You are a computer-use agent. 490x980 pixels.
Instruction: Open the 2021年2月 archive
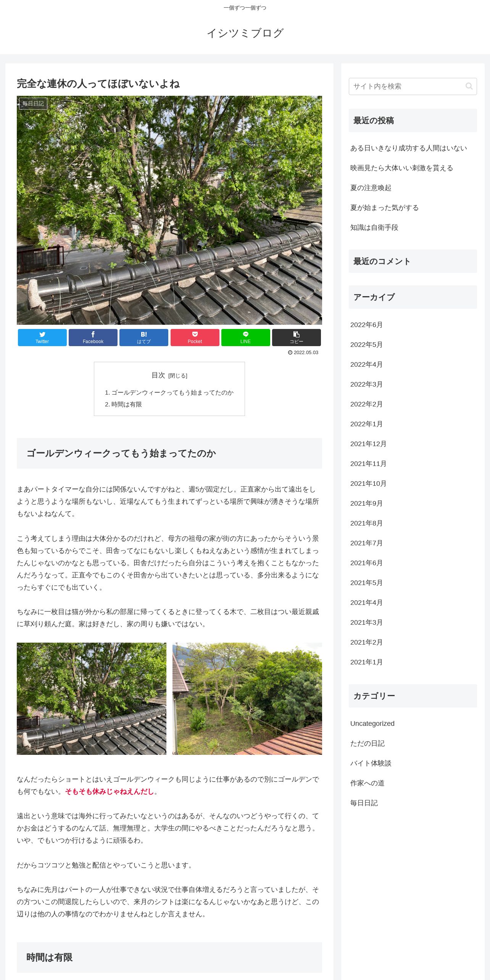pyautogui.click(x=366, y=642)
